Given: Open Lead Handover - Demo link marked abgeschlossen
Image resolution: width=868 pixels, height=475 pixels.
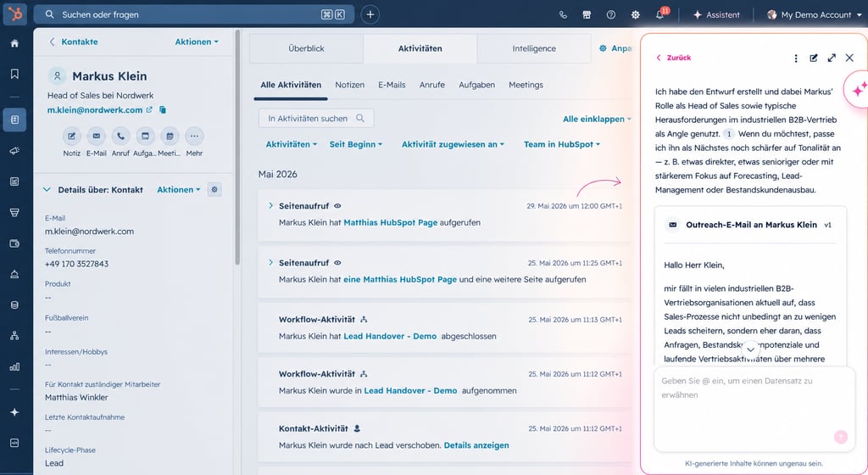Looking at the screenshot, I should pos(390,337).
